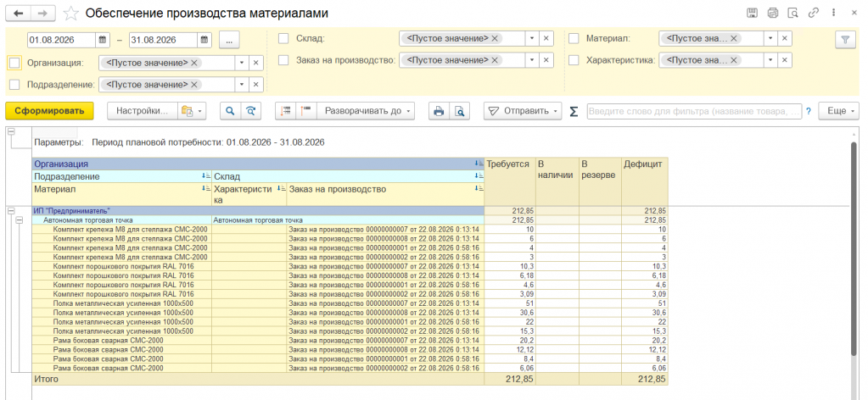Go back with the left arrow button
Viewport: 868px width, 400px height.
point(19,13)
